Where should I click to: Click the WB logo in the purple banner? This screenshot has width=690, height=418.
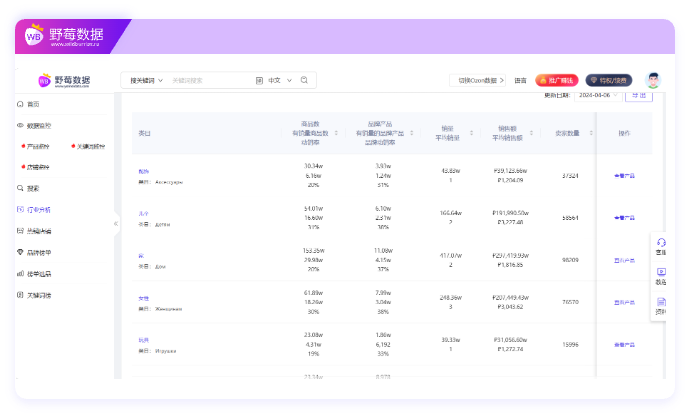34,35
